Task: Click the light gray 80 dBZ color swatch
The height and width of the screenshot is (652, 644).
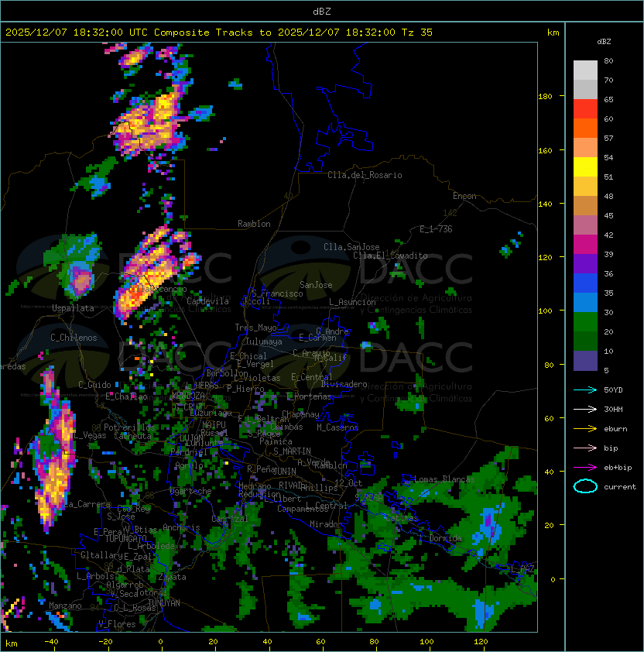Action: click(585, 70)
